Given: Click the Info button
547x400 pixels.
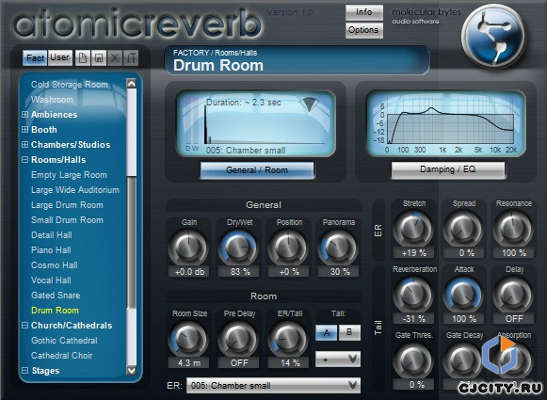Looking at the screenshot, I should (x=364, y=12).
